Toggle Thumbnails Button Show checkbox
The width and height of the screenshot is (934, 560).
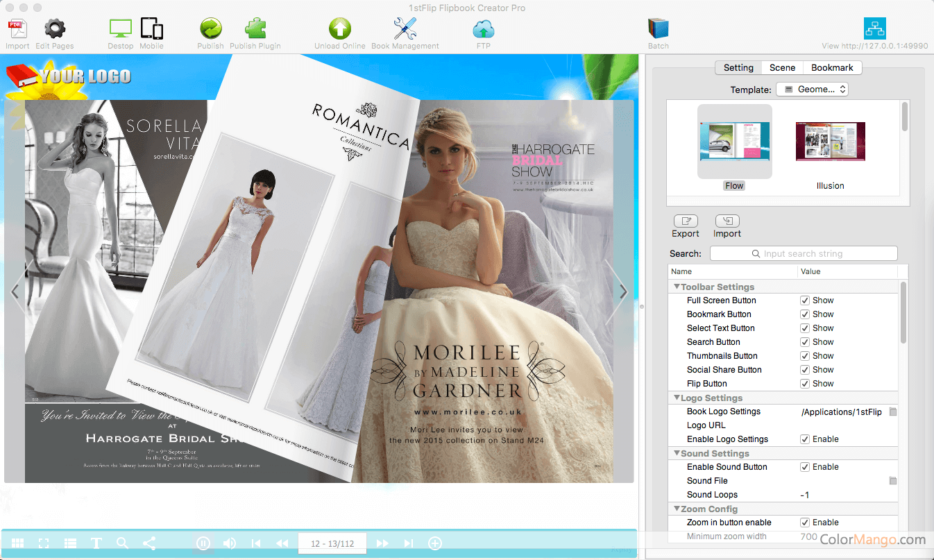tap(805, 356)
